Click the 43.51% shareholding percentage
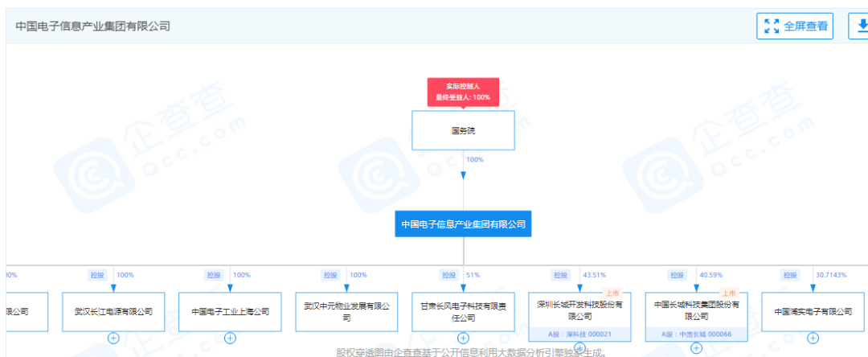868x357 pixels. (595, 274)
